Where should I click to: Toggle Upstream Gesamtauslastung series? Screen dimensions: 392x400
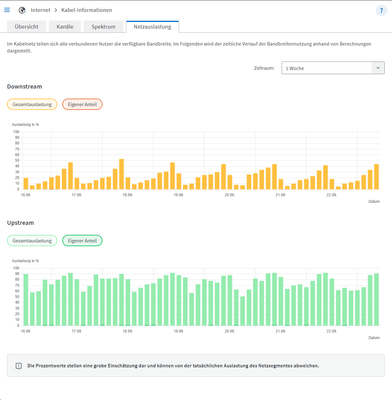coord(32,241)
